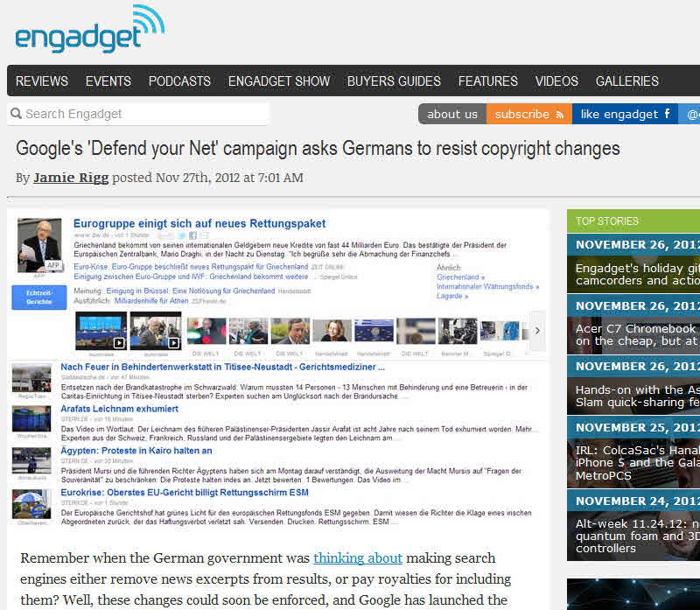The height and width of the screenshot is (610, 700).
Task: Click the news carousel next arrow
Action: 537,331
